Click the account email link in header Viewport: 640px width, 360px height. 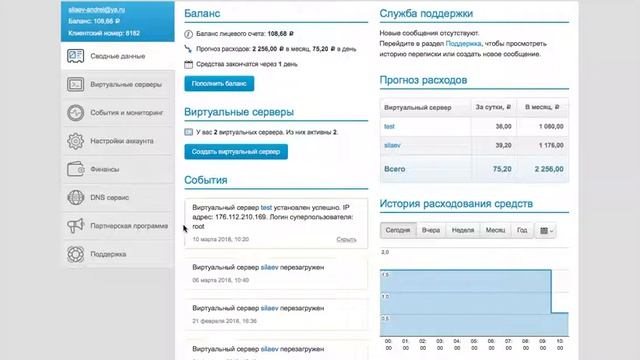(x=97, y=9)
